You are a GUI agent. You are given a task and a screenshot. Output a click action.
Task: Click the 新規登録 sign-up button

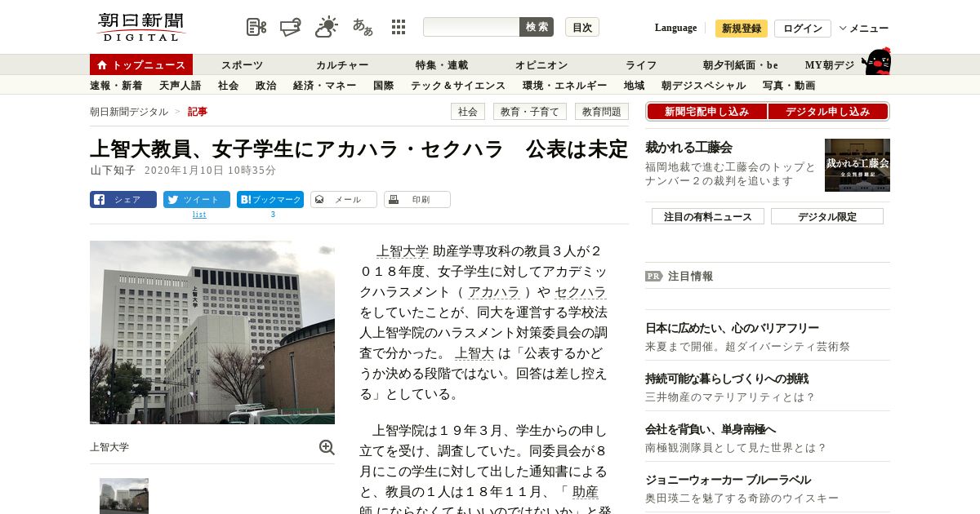(742, 29)
